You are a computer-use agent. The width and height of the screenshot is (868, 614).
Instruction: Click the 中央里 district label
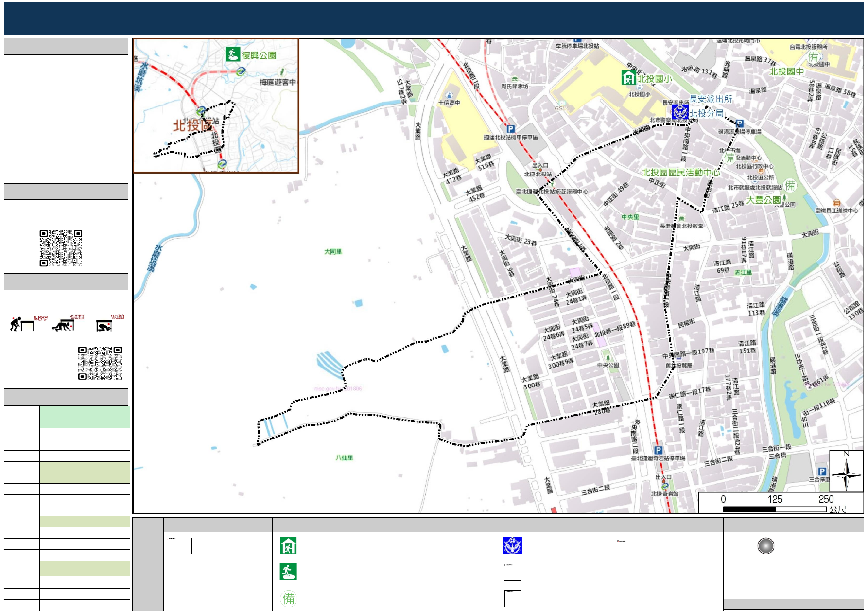pyautogui.click(x=630, y=217)
